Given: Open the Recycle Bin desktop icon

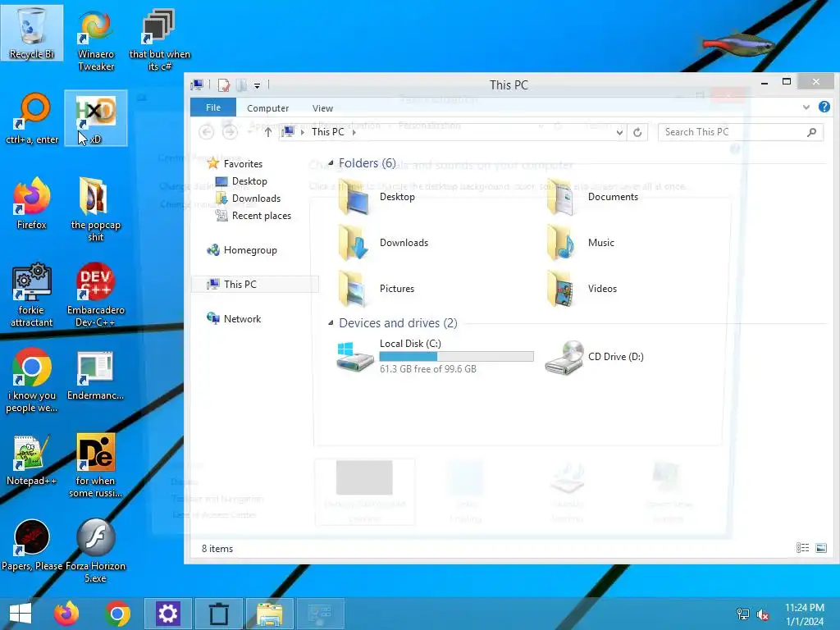Looking at the screenshot, I should point(32,33).
